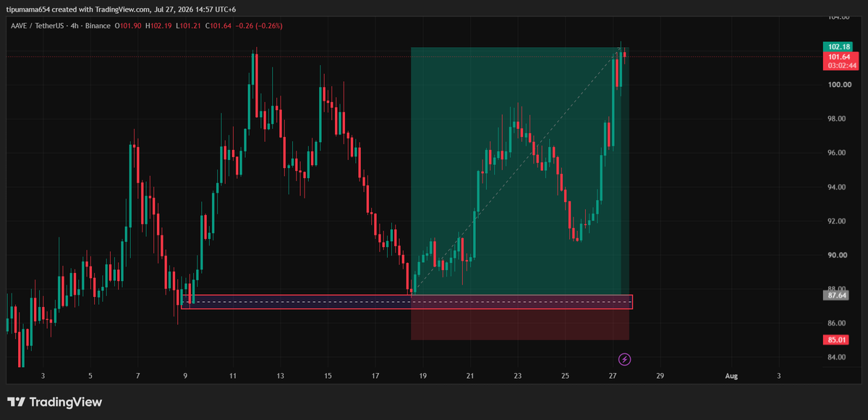Viewport: 868px width, 420px height.
Task: Select the red 101.64 current price label
Action: (839, 56)
